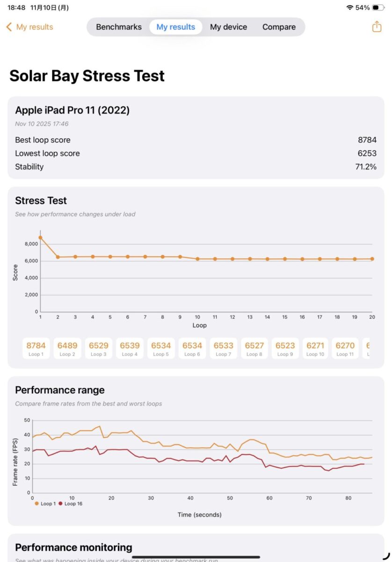Tap the home indicator bar at bottom

tap(196, 557)
